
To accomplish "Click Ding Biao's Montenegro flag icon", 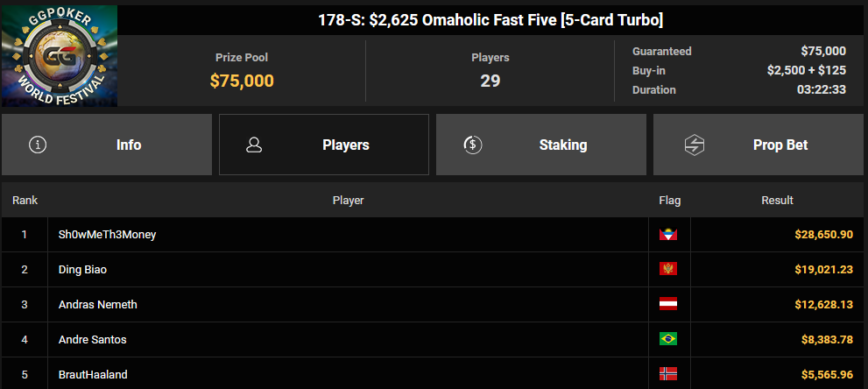I will [x=668, y=270].
